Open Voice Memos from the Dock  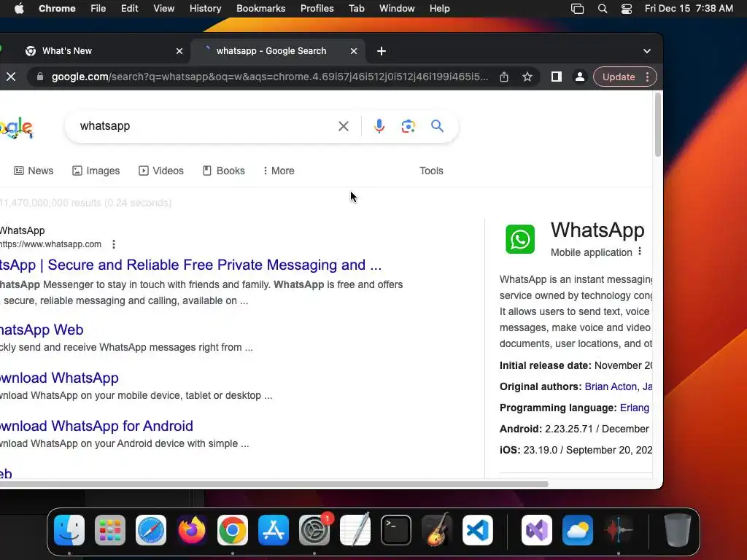click(619, 530)
